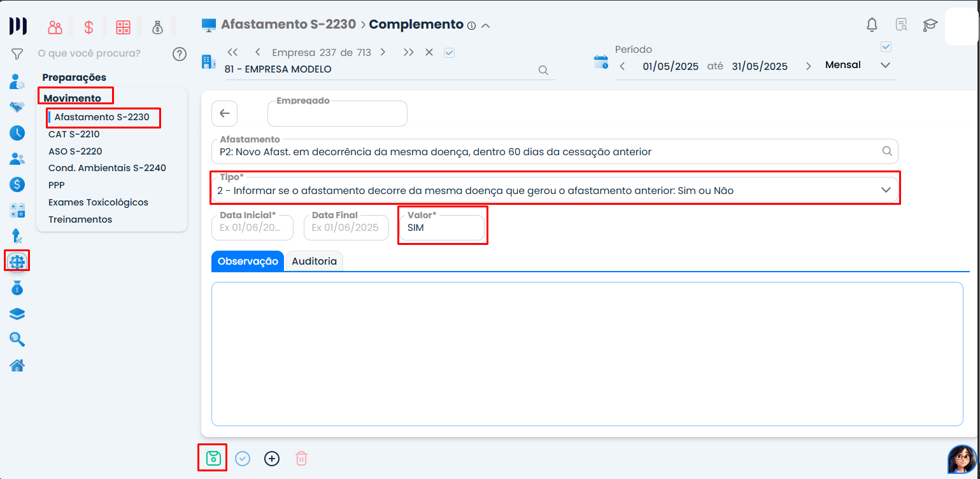Select the stacked layers sidebar icon
The height and width of the screenshot is (479, 980).
point(17,314)
